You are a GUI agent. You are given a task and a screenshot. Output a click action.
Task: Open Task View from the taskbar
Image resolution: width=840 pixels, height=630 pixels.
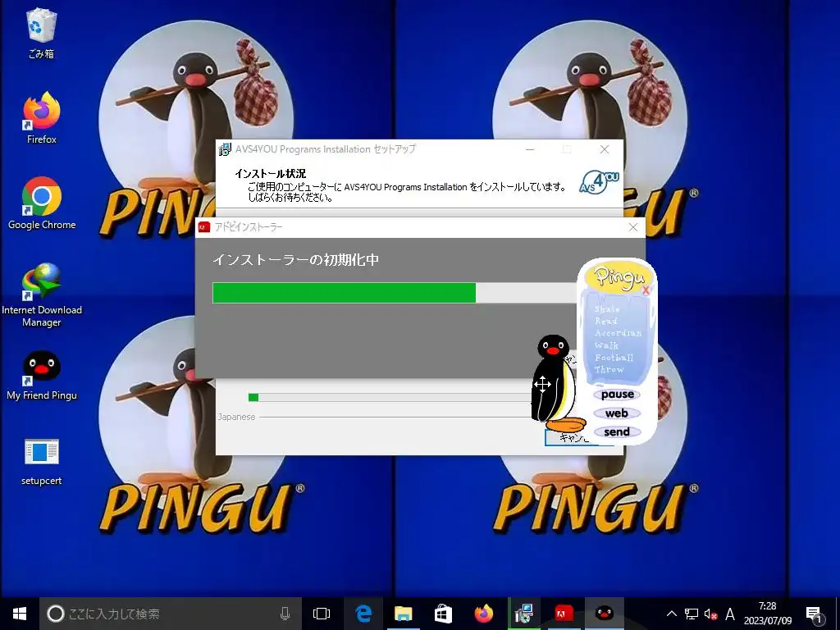322,614
